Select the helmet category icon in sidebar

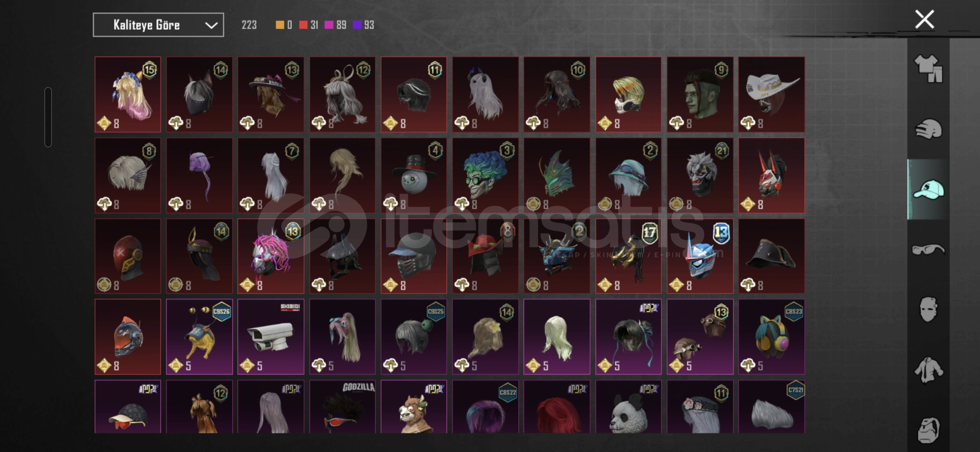click(x=928, y=129)
